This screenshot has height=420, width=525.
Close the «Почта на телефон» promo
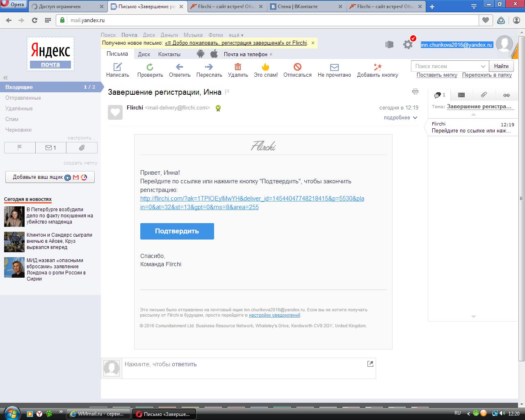tap(271, 54)
